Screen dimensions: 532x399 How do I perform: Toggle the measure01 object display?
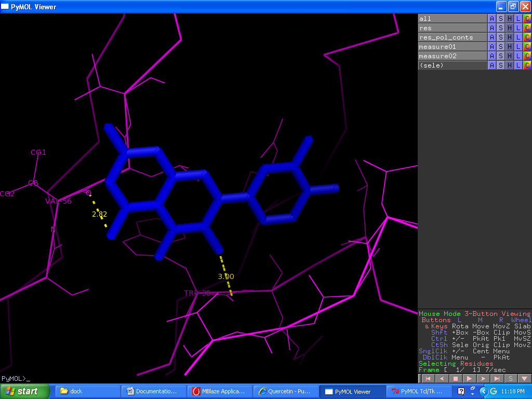click(x=452, y=47)
